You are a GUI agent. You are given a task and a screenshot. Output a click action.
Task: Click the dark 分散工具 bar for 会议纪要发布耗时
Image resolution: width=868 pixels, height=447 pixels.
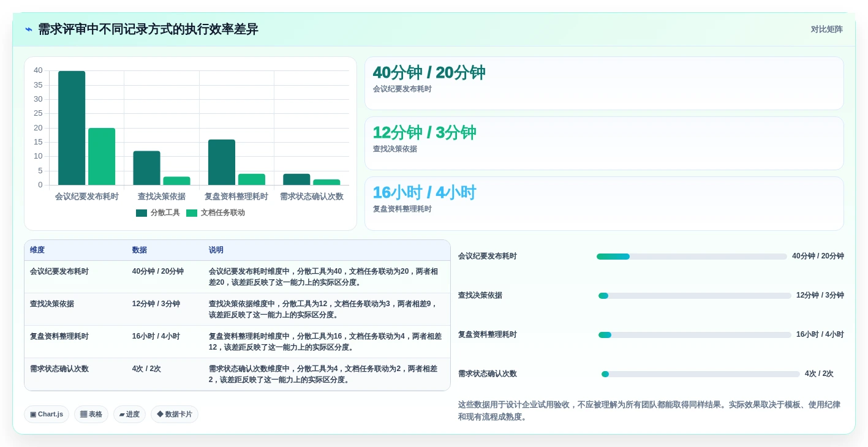point(72,128)
